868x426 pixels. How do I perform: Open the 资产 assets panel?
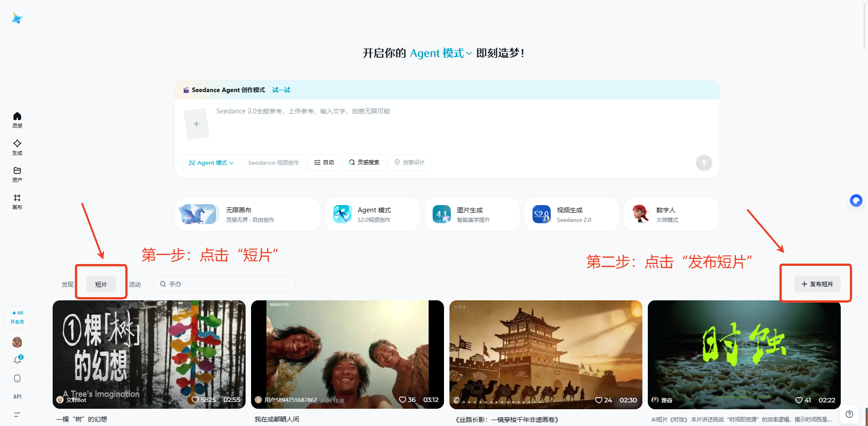[x=17, y=174]
